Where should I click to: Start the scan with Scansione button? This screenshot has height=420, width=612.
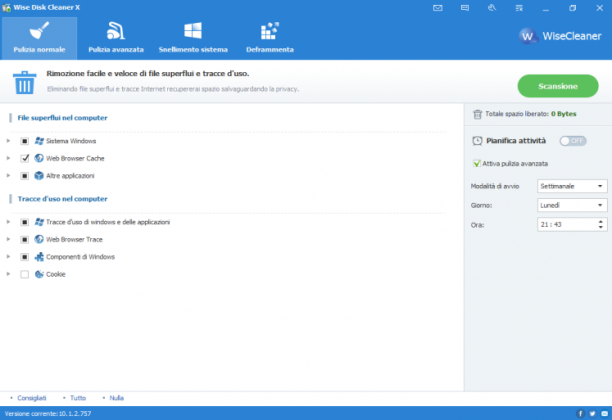[x=558, y=86]
